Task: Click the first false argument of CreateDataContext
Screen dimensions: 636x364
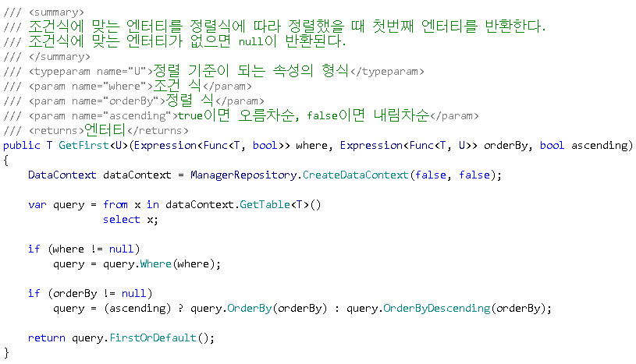Action: [x=431, y=175]
